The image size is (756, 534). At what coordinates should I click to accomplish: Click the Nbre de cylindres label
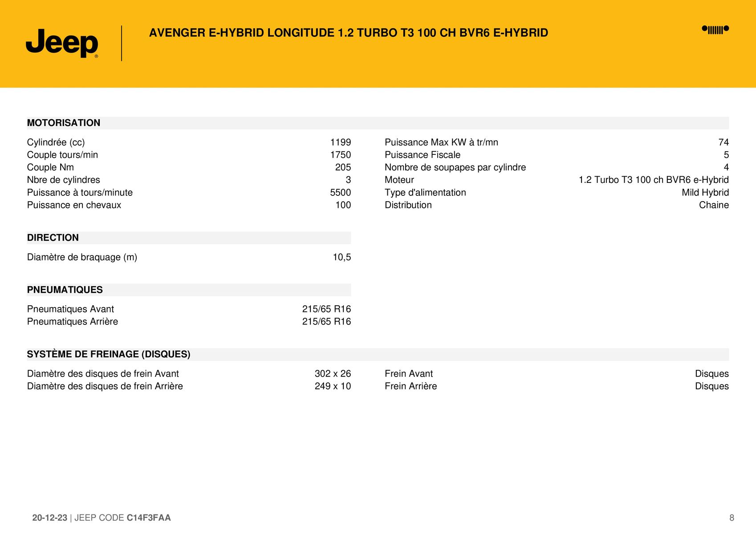coord(64,180)
